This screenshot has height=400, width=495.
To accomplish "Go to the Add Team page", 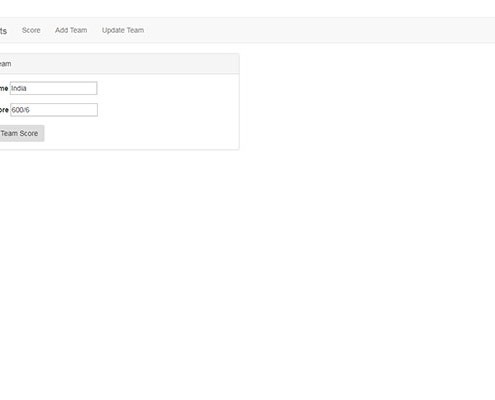I will click(x=71, y=30).
